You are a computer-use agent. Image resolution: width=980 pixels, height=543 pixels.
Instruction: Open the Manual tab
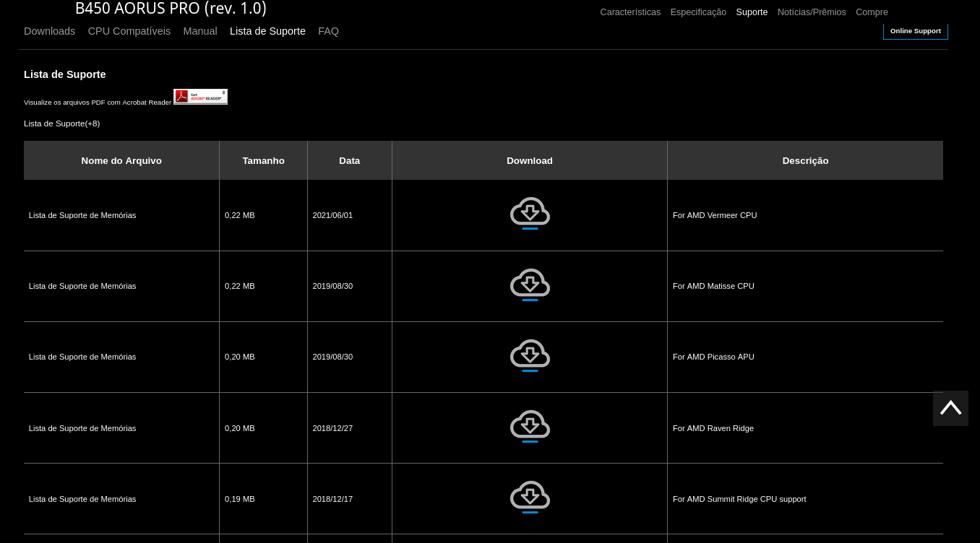200,31
